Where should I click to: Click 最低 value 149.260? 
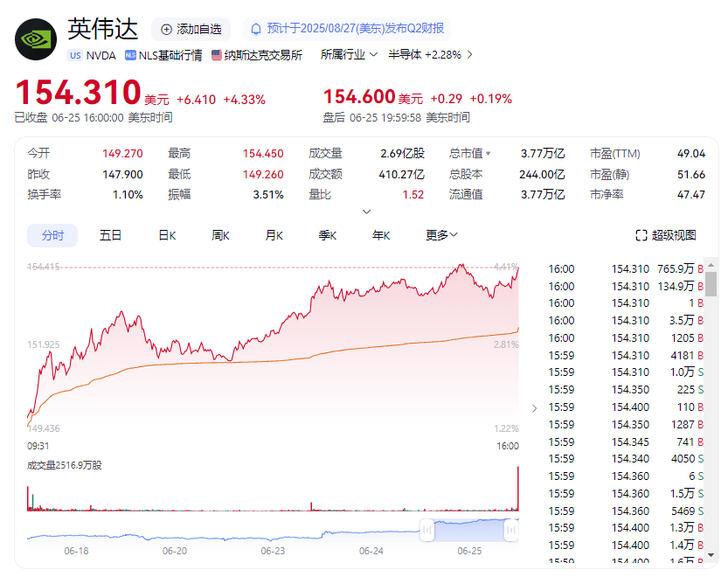[263, 175]
